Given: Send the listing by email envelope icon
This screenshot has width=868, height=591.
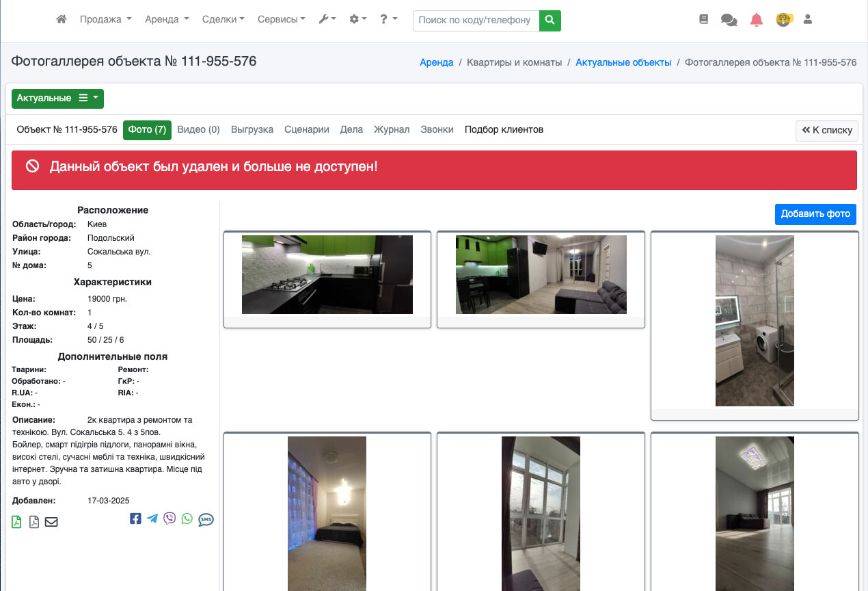Looking at the screenshot, I should 51,522.
